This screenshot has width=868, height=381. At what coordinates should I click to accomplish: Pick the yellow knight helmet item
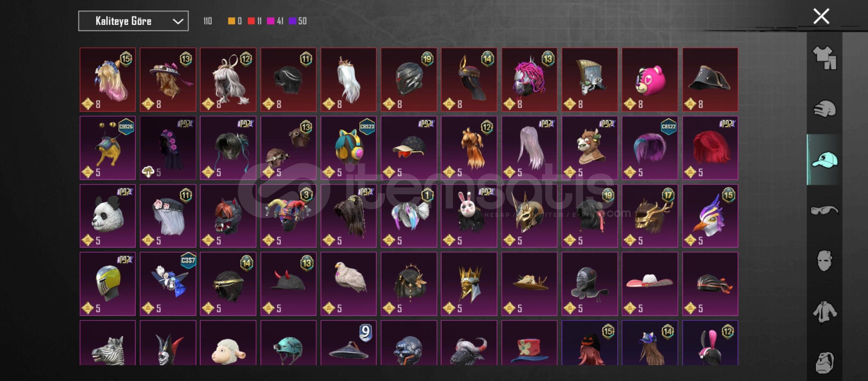coord(108,284)
